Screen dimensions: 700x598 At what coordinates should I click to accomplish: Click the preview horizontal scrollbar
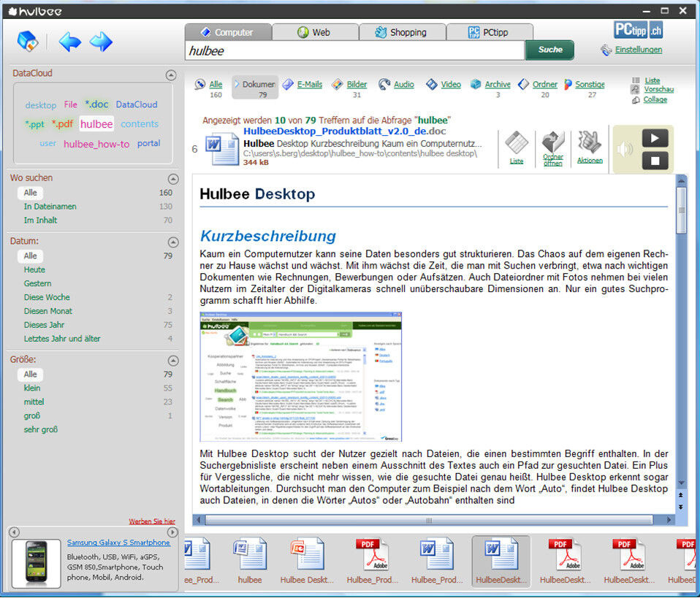(429, 520)
